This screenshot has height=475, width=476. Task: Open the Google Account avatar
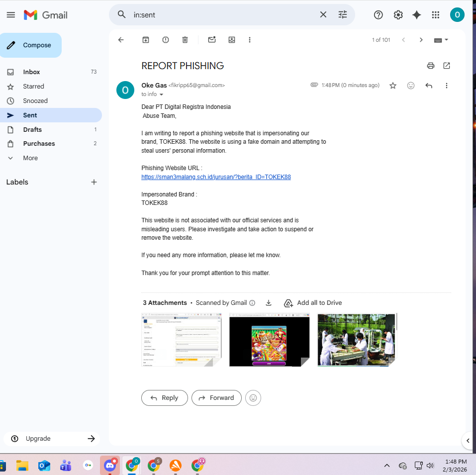(457, 15)
